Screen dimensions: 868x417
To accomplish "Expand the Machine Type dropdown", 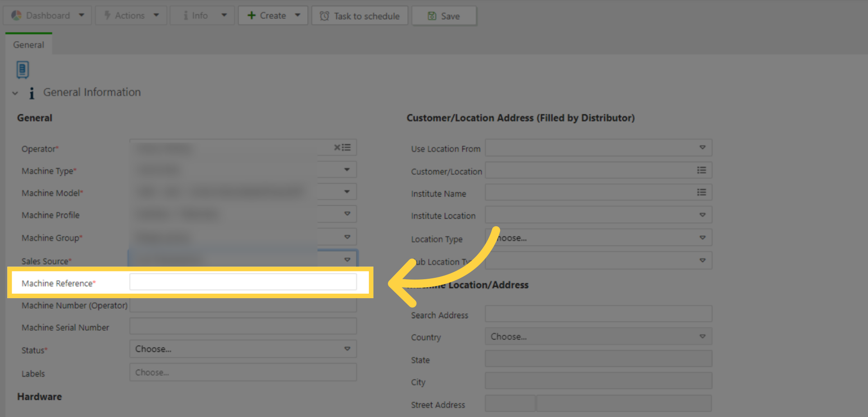I will tap(347, 169).
